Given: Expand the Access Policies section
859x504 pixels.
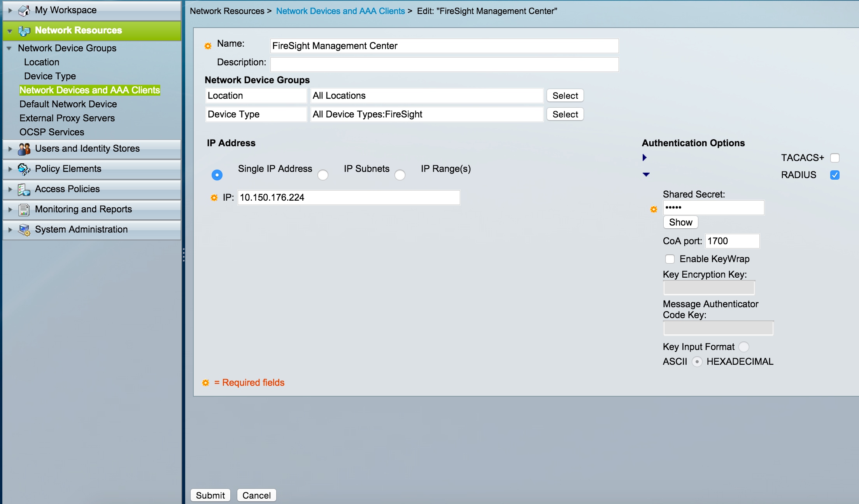Looking at the screenshot, I should coord(10,189).
